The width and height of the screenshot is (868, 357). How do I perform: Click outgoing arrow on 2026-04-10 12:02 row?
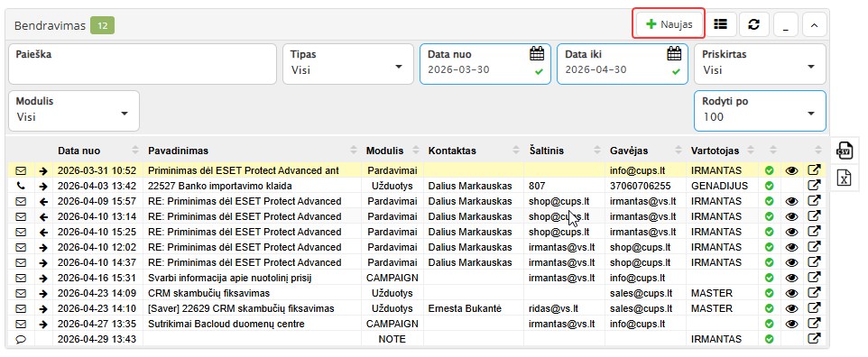43,247
